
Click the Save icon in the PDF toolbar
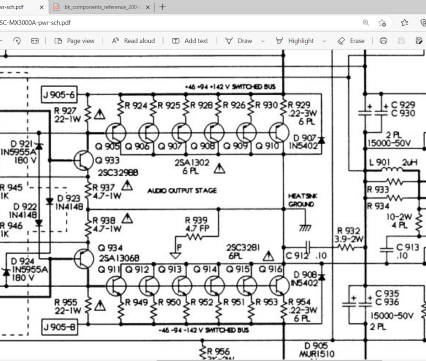401,41
